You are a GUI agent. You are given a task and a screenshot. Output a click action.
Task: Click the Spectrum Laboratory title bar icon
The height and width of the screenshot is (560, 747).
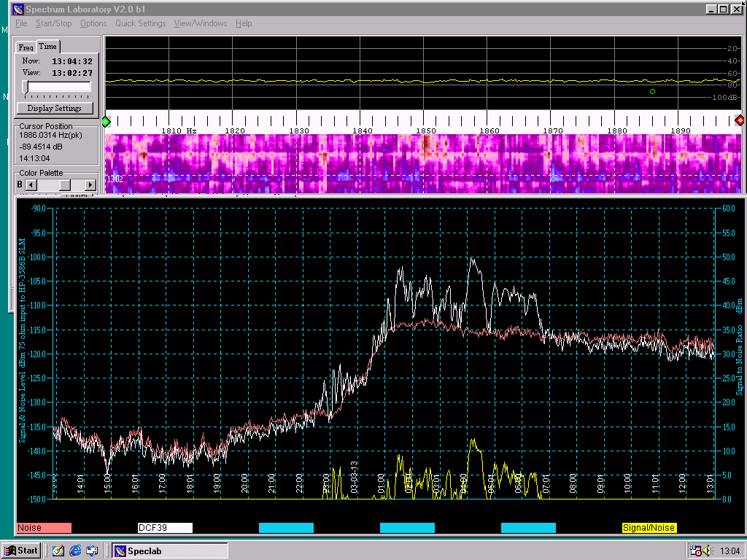pos(18,9)
